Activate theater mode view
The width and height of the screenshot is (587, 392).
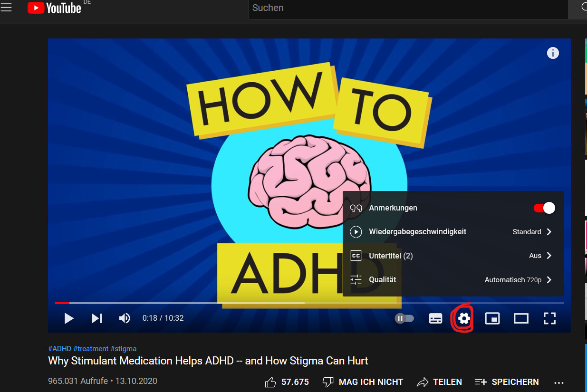point(521,318)
